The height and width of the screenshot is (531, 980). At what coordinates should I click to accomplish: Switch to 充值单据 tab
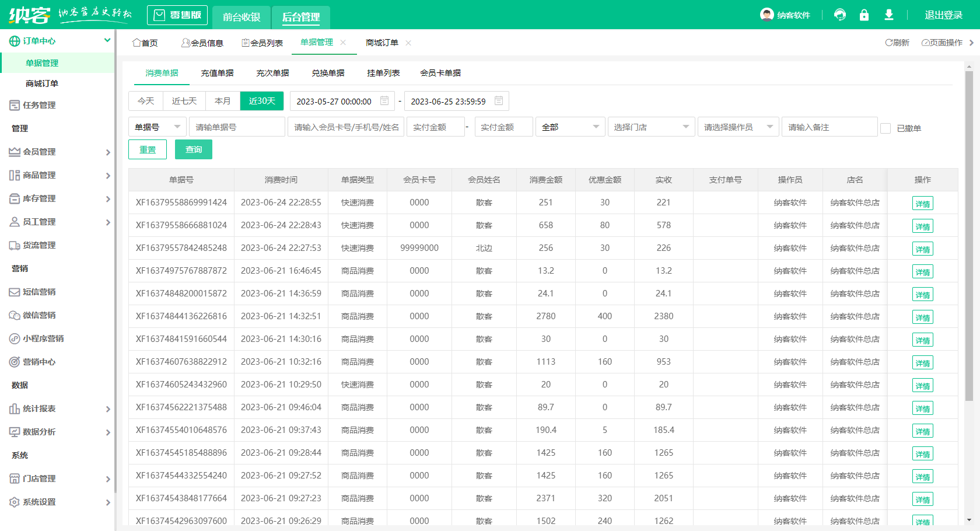217,73
